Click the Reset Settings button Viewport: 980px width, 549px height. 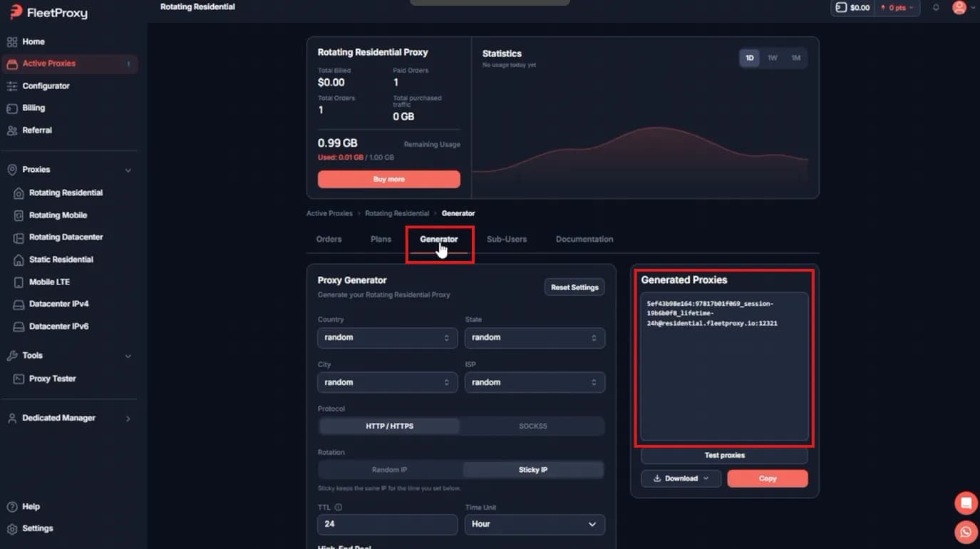(x=574, y=287)
